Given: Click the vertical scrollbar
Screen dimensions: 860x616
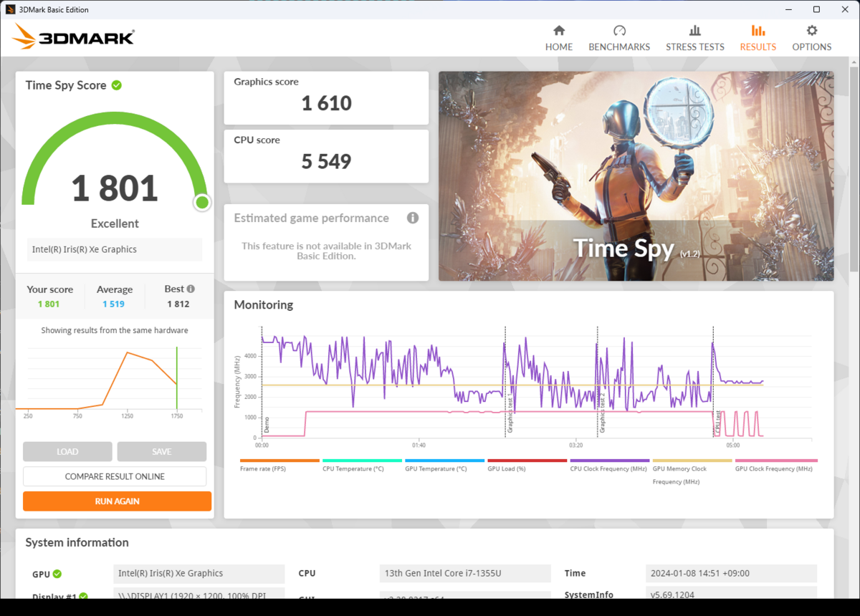Looking at the screenshot, I should coord(854,168).
